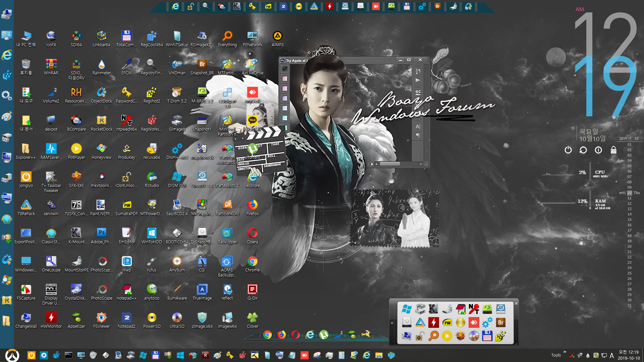Click the date text 10월10일 widget
Viewport: 644px width, 362px height.
[593, 138]
